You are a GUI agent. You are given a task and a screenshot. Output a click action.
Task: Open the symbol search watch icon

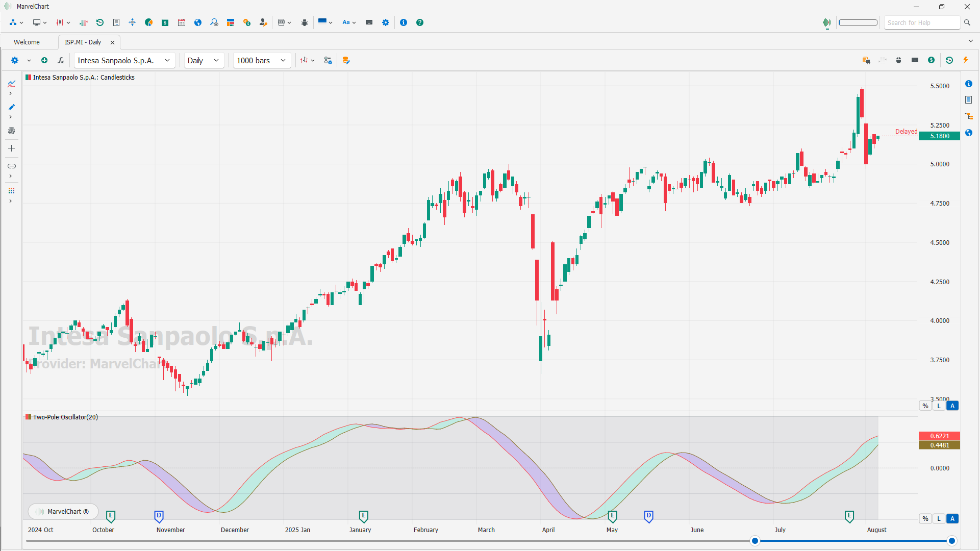(x=214, y=22)
